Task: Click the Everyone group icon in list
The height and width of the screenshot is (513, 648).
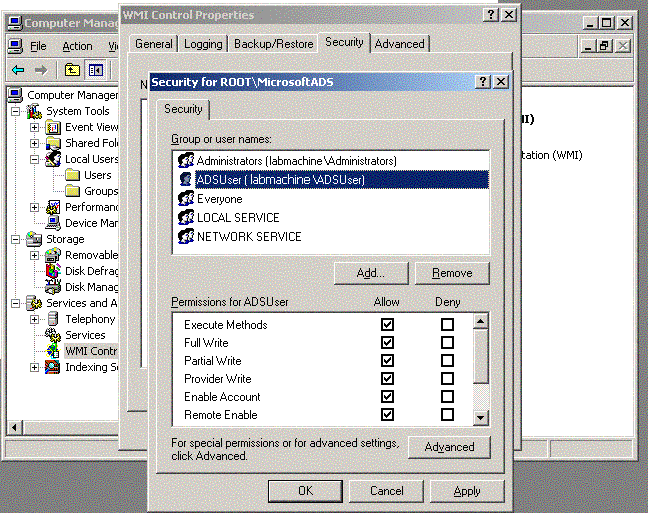Action: click(x=186, y=199)
